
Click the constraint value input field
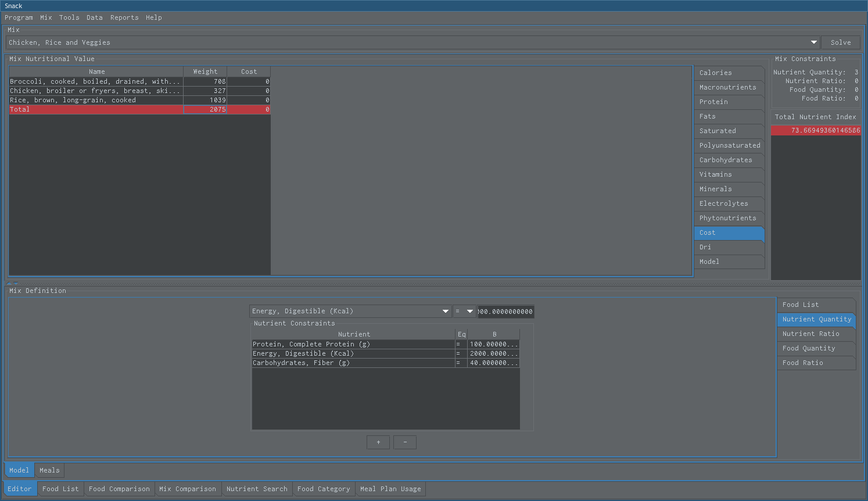(x=505, y=312)
